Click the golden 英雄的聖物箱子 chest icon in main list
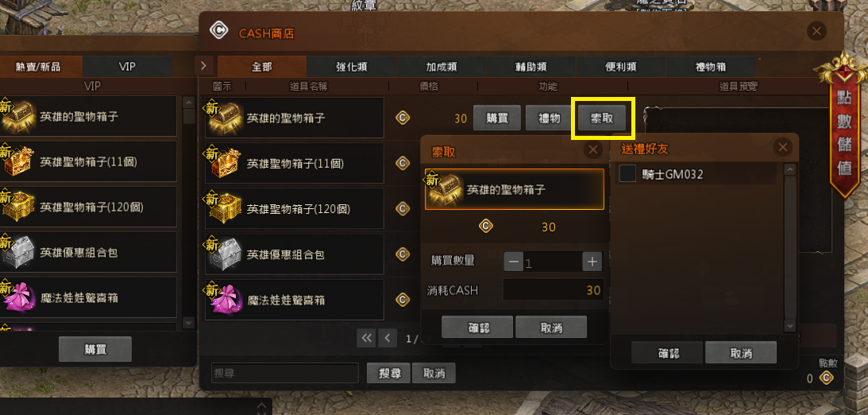Screen dimensions: 868x415 tap(224, 118)
